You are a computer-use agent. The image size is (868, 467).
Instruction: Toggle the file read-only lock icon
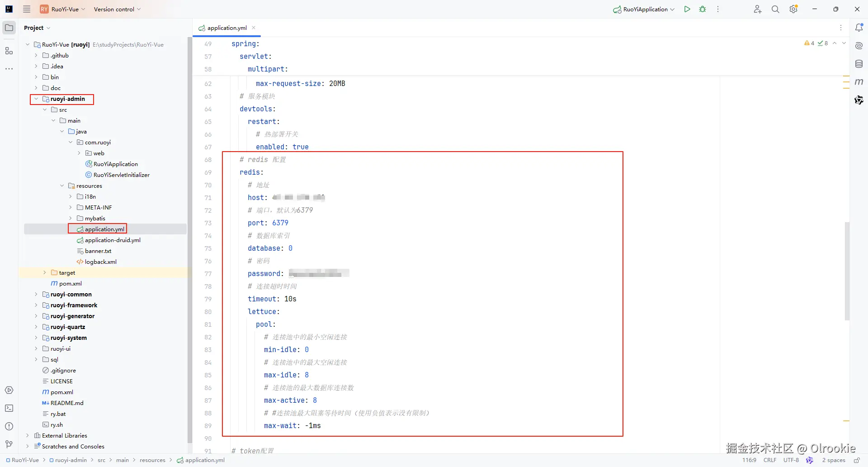pyautogui.click(x=857, y=460)
